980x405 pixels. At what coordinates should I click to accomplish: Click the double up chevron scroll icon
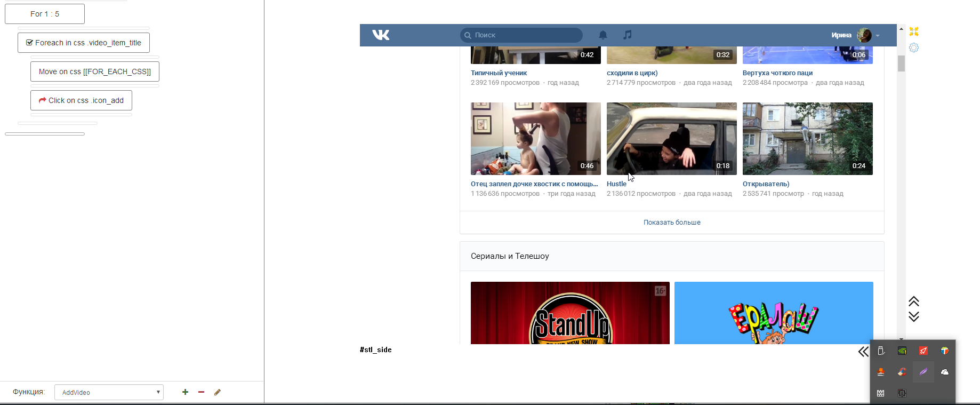click(914, 301)
